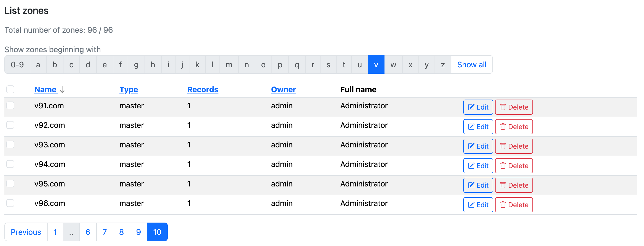The image size is (644, 246).
Task: Filter by letter h
Action: [153, 65]
